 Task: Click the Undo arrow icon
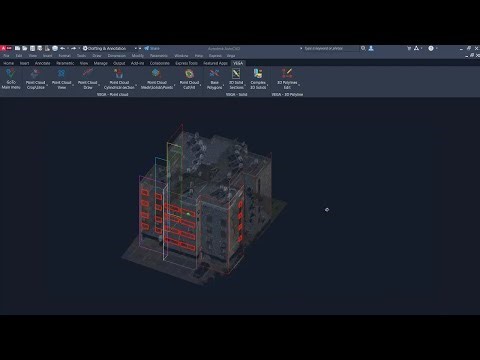[63, 49]
